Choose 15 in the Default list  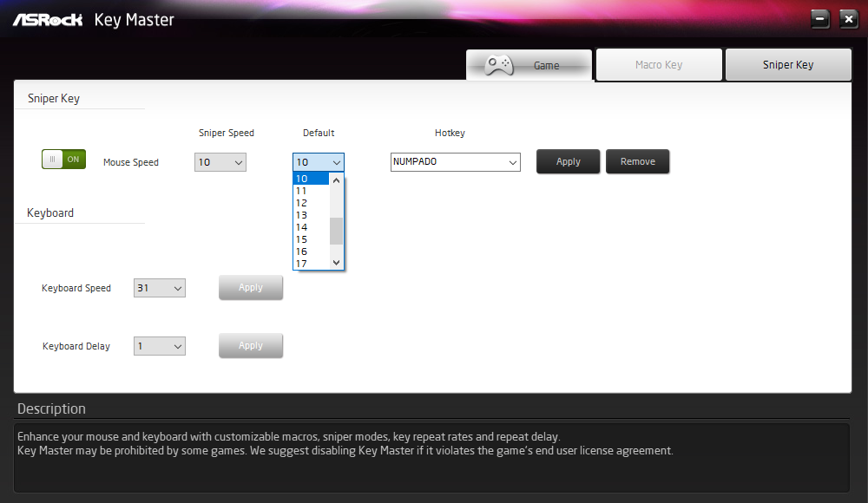(311, 239)
